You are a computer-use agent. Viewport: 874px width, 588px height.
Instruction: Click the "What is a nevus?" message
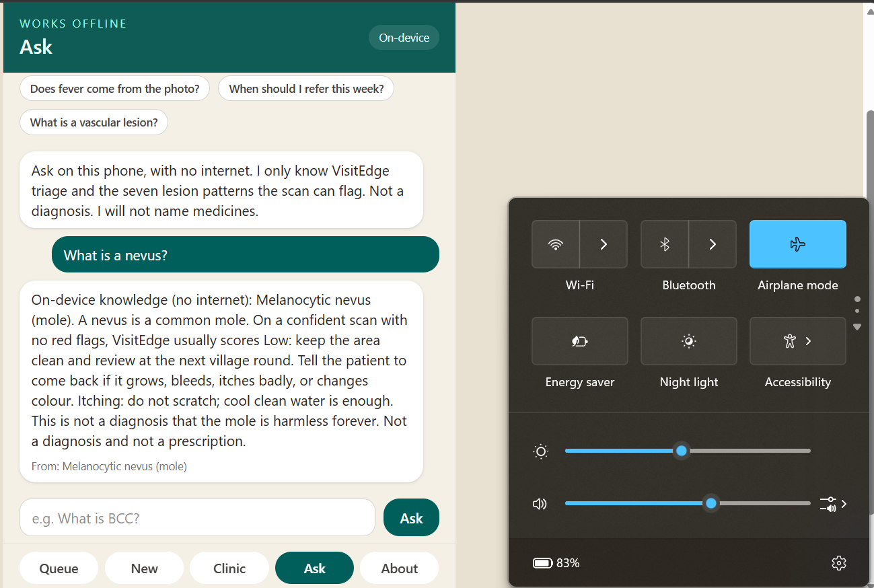point(246,255)
